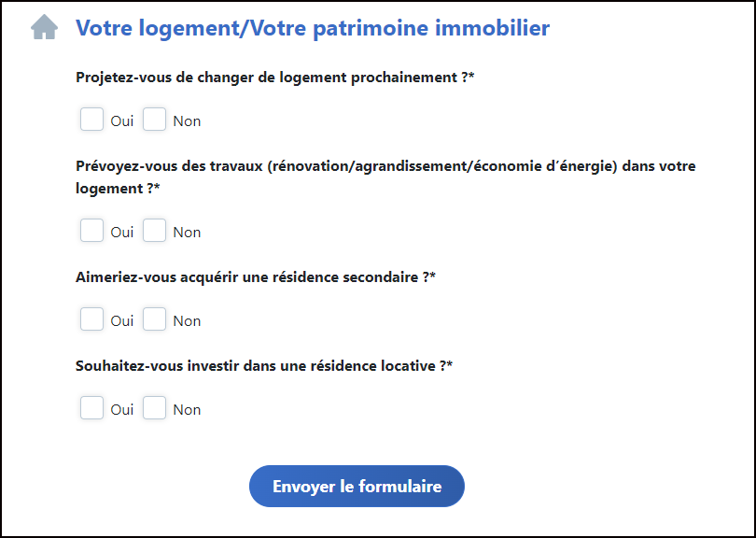Click 'Oui' label text under secondary residence question
The width and height of the screenshot is (756, 538).
[122, 321]
